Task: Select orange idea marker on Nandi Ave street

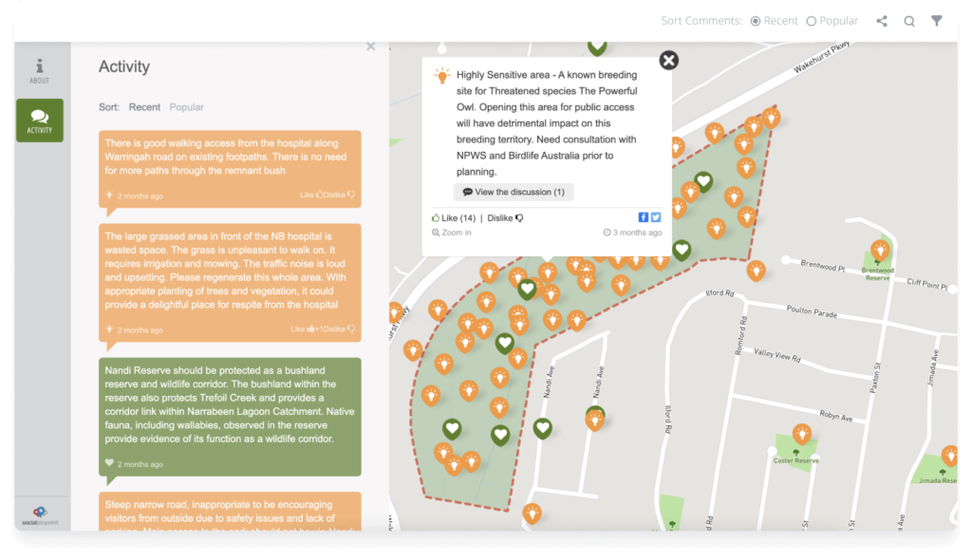Action: [594, 420]
